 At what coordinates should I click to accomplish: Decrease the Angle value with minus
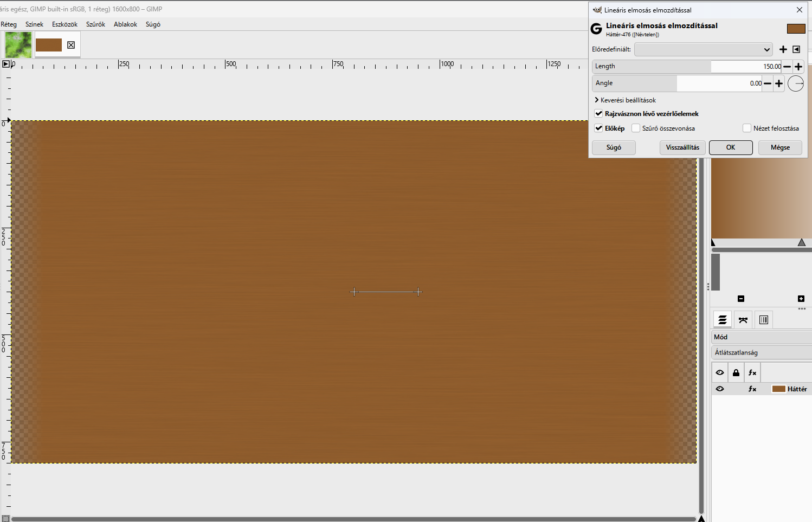768,83
